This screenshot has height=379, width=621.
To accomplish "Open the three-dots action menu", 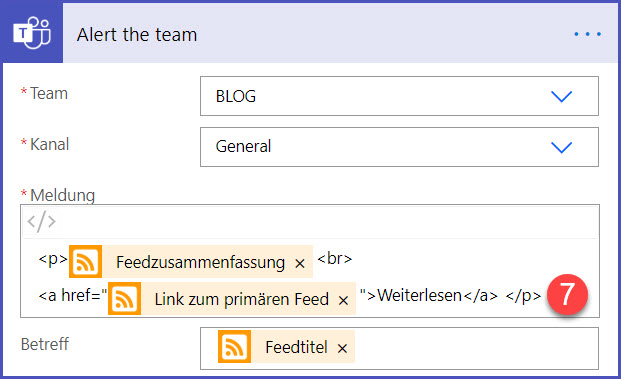I will (588, 34).
